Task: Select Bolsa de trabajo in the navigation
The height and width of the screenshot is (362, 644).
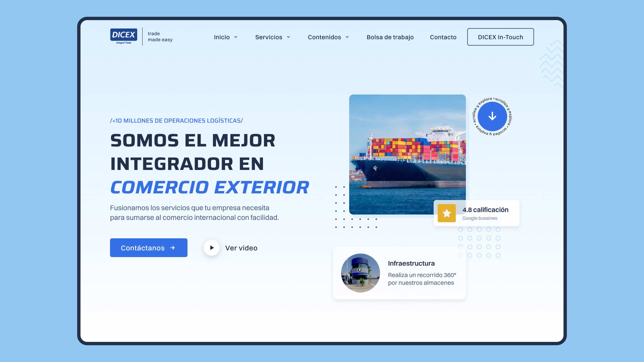Action: click(390, 37)
